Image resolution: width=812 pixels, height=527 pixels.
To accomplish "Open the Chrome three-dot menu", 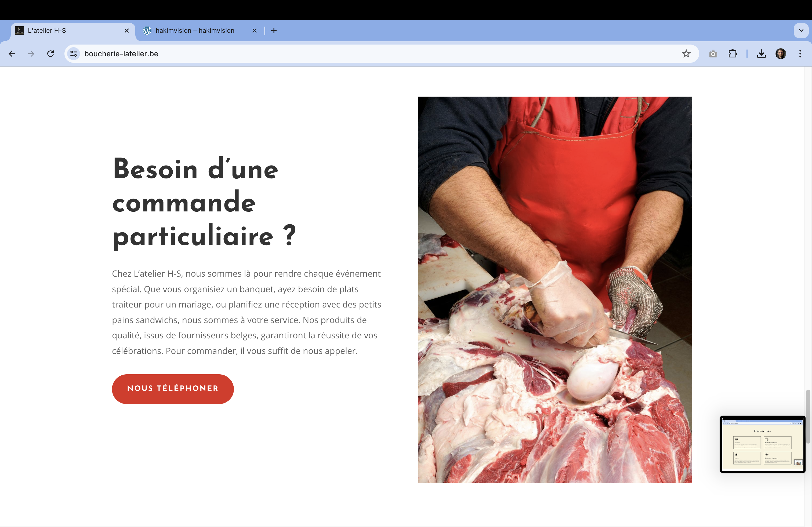I will click(800, 53).
